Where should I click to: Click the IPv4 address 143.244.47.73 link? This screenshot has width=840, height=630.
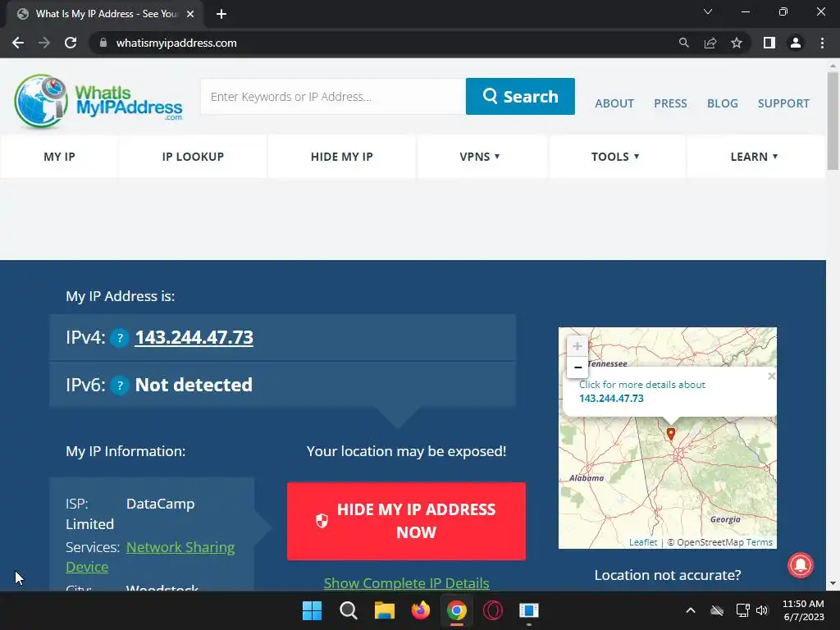194,337
